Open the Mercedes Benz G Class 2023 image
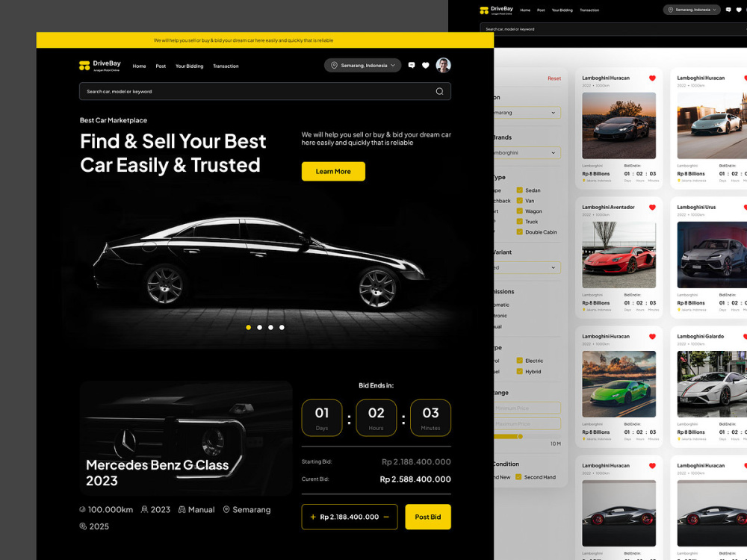This screenshot has height=560, width=747. click(186, 438)
